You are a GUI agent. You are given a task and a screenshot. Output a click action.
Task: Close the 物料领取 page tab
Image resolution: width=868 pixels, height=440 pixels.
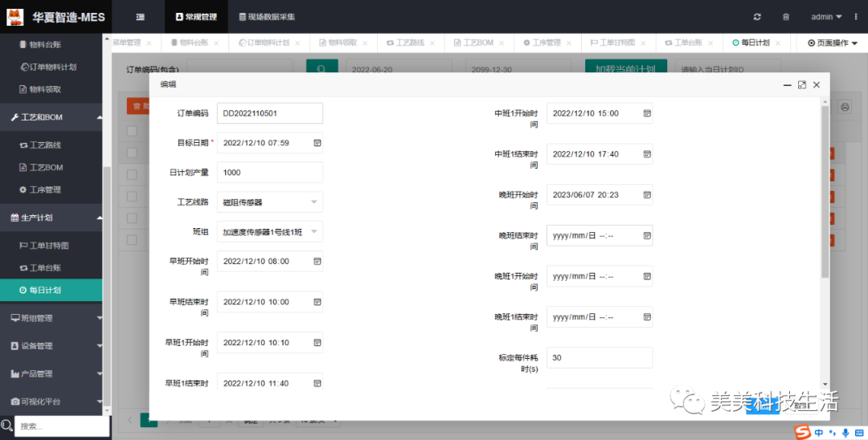(365, 43)
